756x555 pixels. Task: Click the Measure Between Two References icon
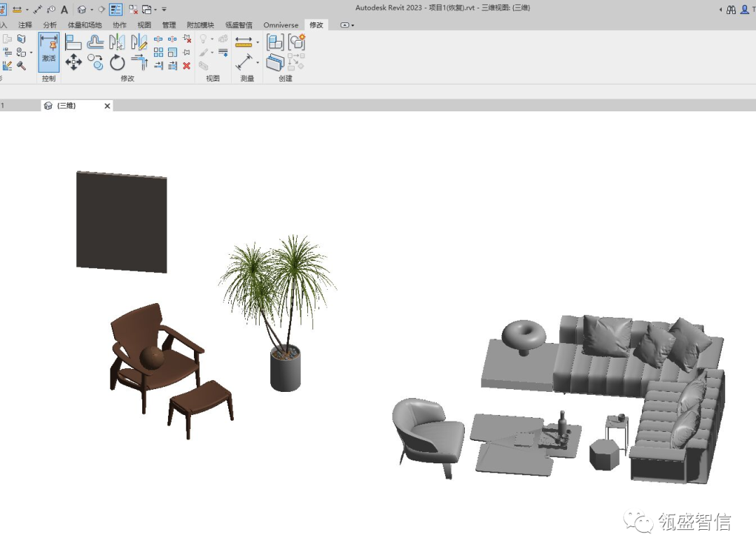tap(244, 43)
